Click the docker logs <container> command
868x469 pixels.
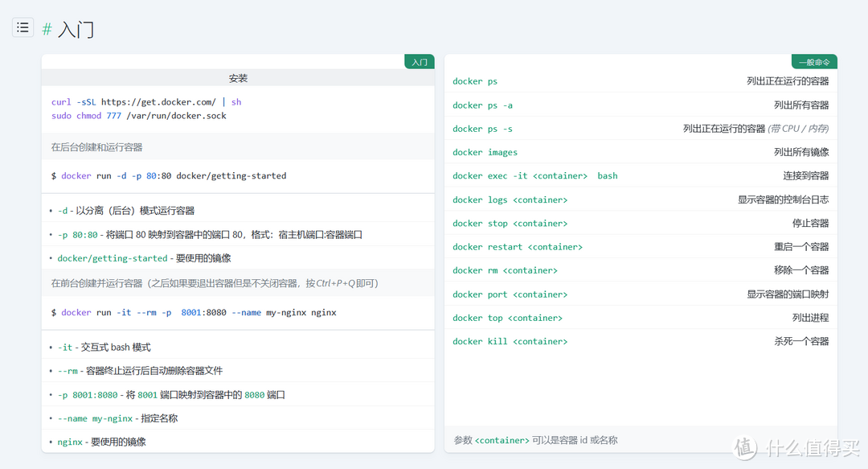(x=510, y=200)
